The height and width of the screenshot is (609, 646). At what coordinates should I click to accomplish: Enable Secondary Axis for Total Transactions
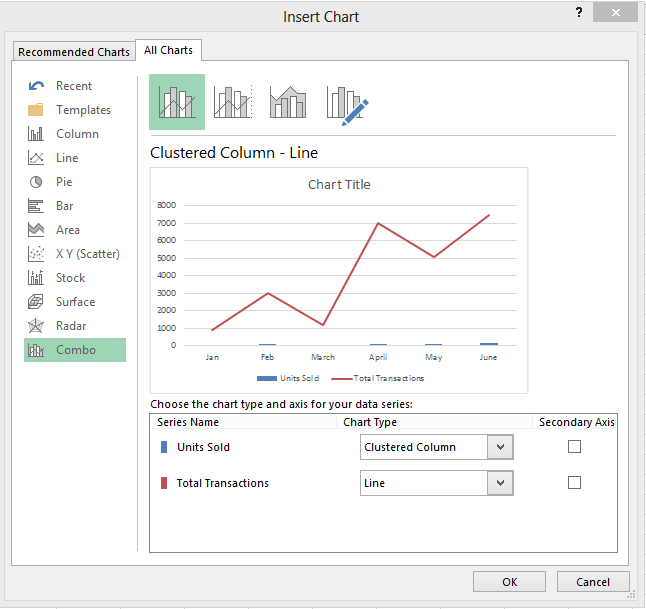(x=574, y=482)
